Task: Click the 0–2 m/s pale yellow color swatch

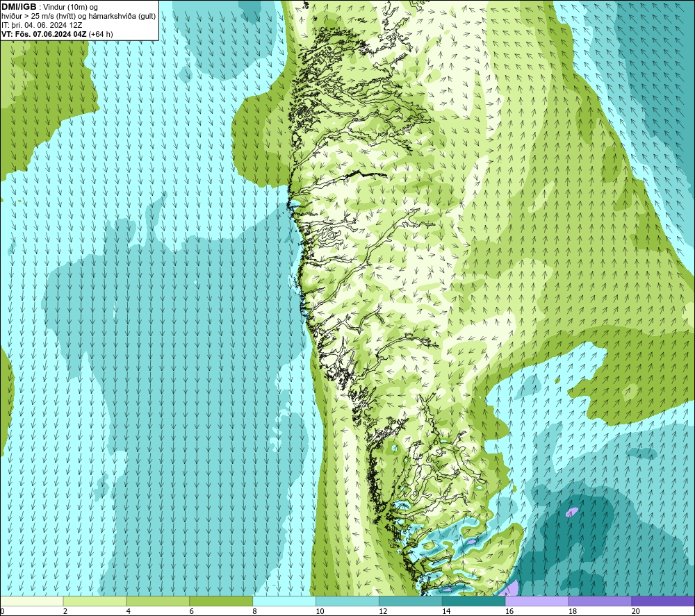Action: (32, 601)
